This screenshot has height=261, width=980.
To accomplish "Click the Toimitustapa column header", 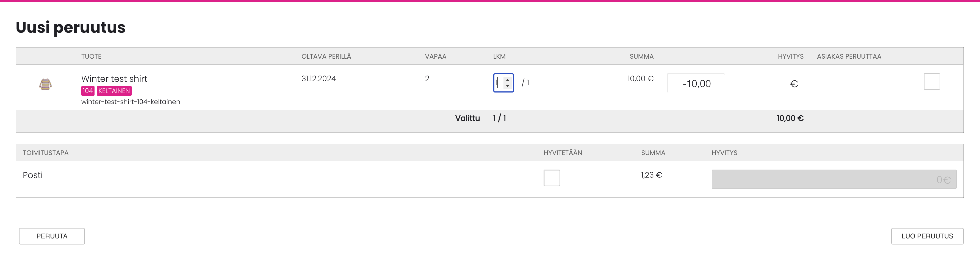I will 46,153.
